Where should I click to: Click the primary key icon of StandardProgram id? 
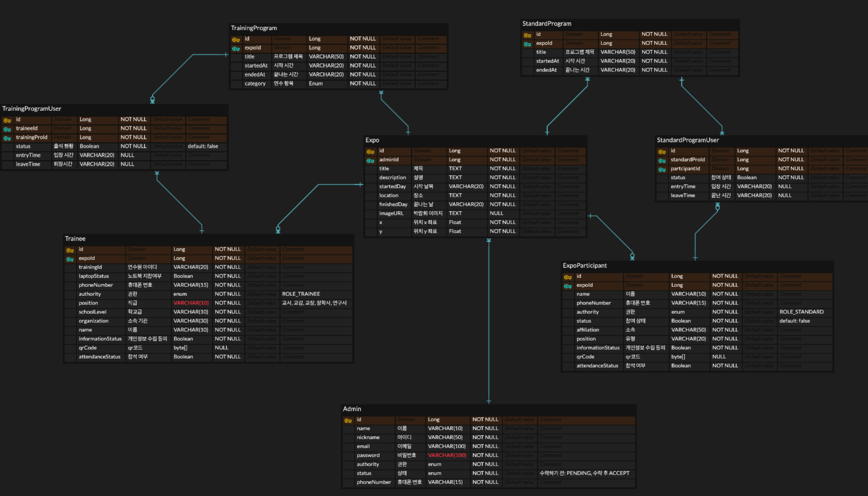(527, 35)
